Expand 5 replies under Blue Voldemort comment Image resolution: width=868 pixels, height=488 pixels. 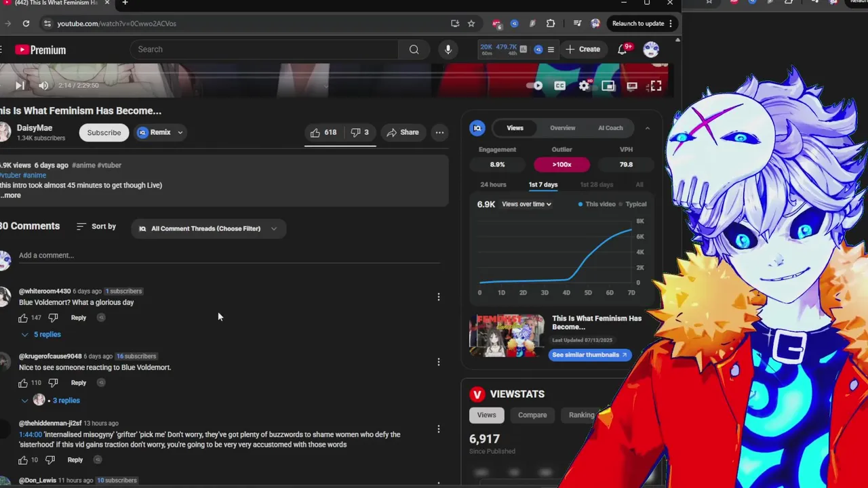pyautogui.click(x=41, y=334)
